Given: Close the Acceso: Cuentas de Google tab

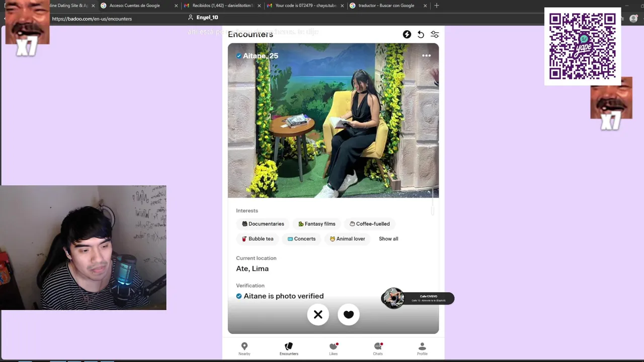Looking at the screenshot, I should pyautogui.click(x=176, y=6).
